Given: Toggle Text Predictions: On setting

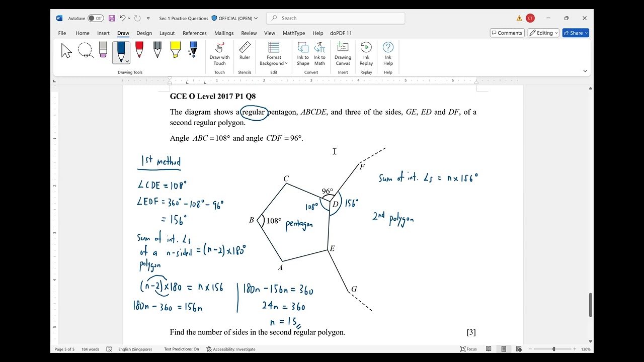Looking at the screenshot, I should pyautogui.click(x=182, y=349).
